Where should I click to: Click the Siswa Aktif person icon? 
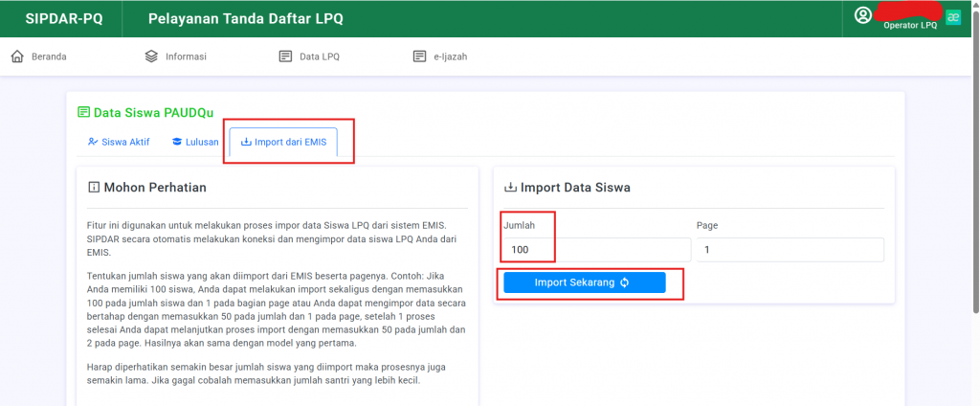93,142
